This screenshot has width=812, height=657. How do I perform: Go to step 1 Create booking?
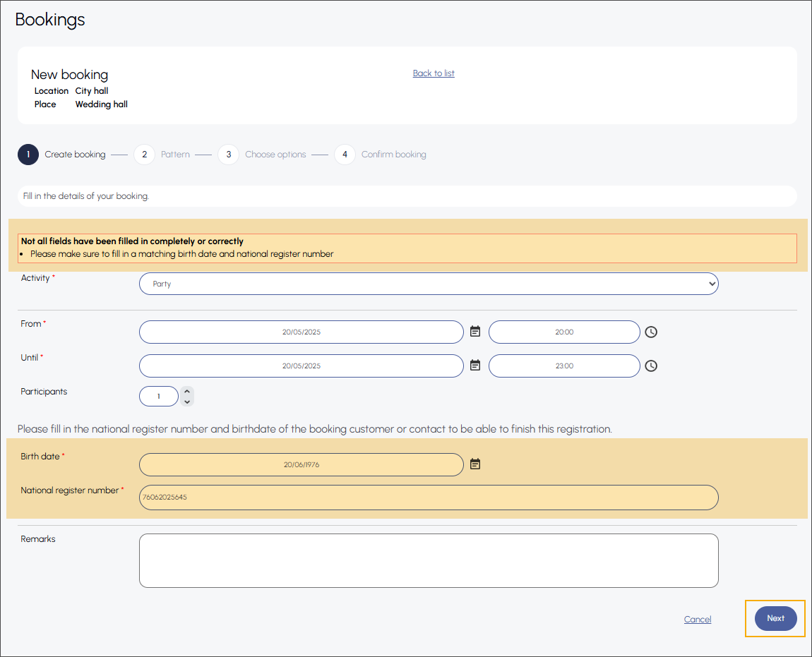tap(28, 155)
